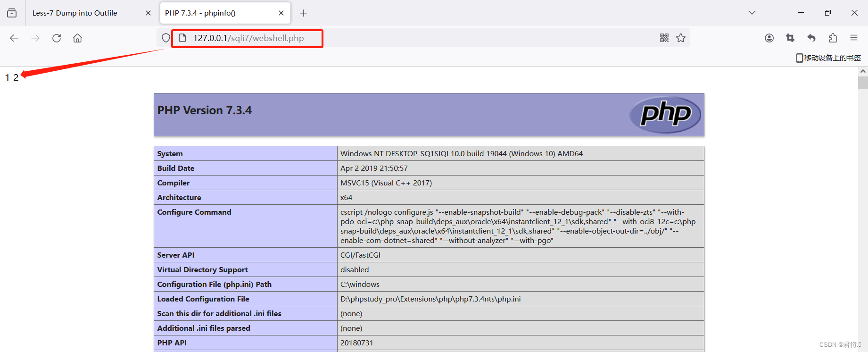Viewport: 868px width, 352px height.
Task: Minimize the browser window
Action: pos(801,13)
